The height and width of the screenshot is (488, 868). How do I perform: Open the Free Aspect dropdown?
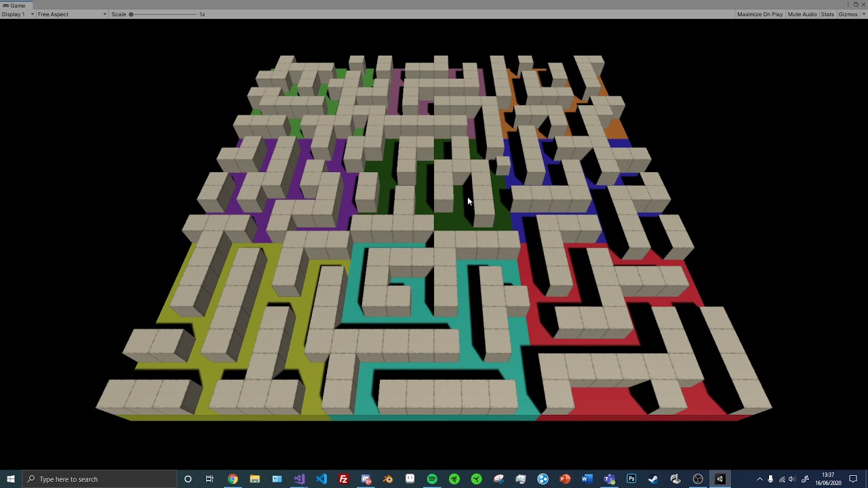point(72,14)
